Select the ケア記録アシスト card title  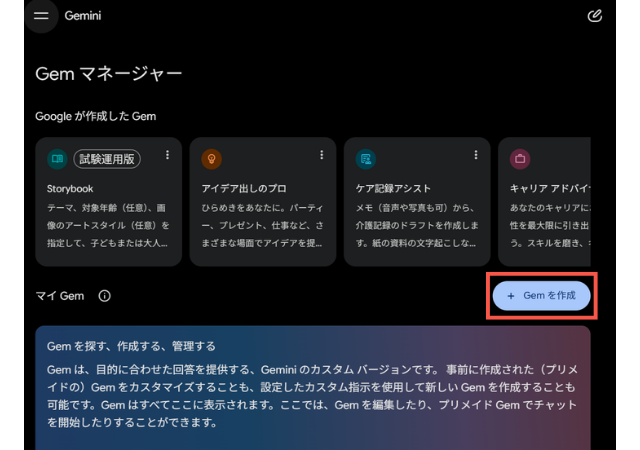coord(393,189)
